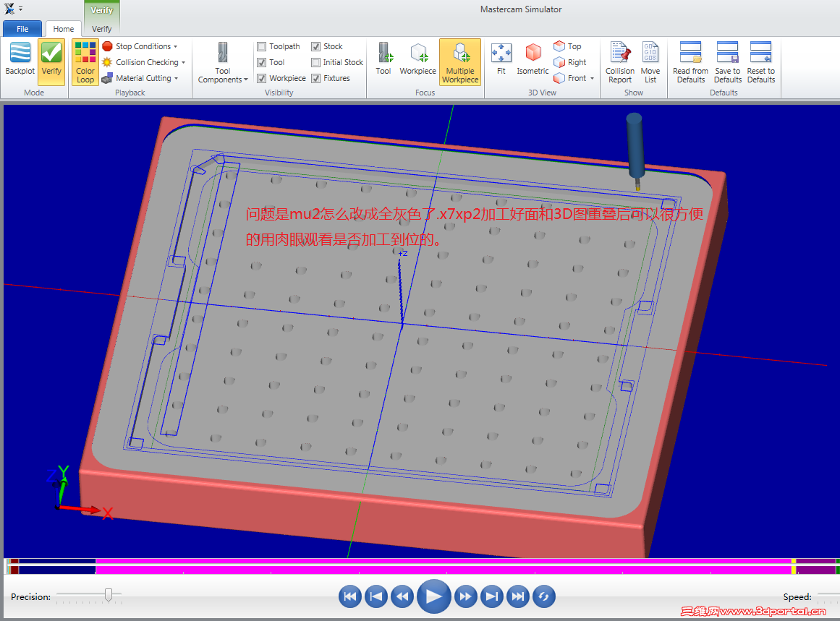Enable the Initial Stock checkbox

pyautogui.click(x=316, y=62)
